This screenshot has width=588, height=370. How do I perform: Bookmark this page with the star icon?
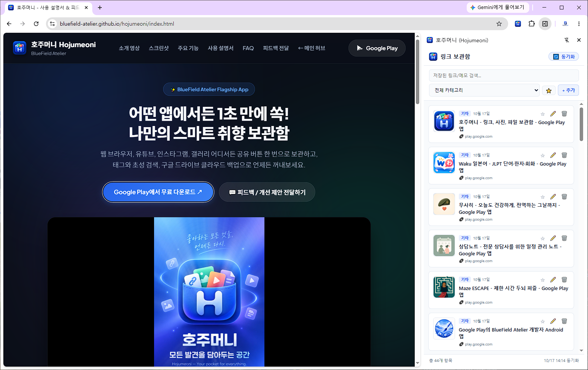coord(499,24)
